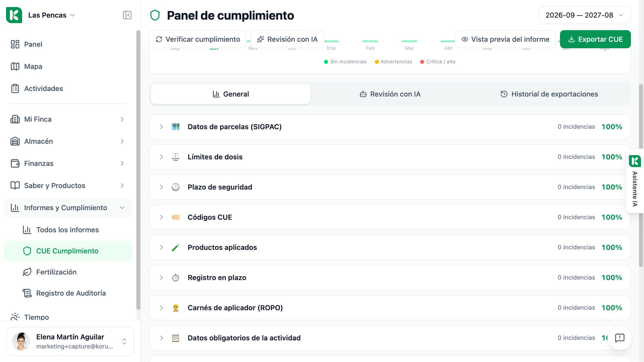Viewport: 644px width, 362px height.
Task: Click Vista previa del informe button
Action: click(505, 39)
